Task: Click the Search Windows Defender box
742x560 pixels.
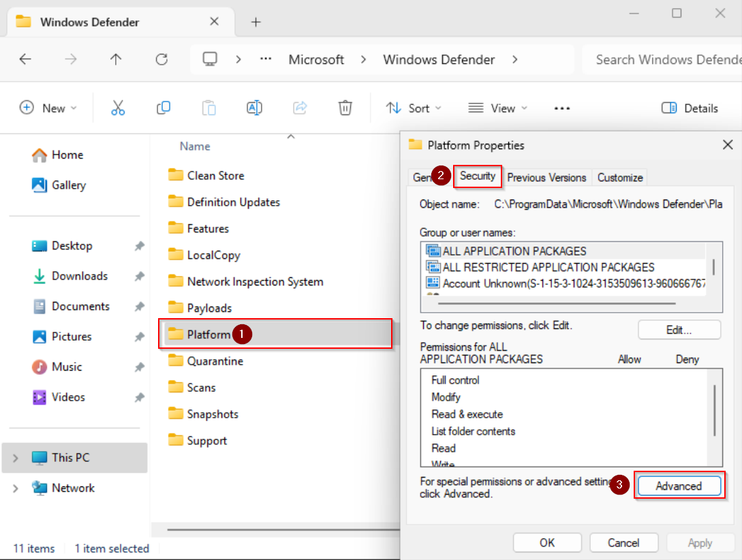Action: [x=662, y=59]
